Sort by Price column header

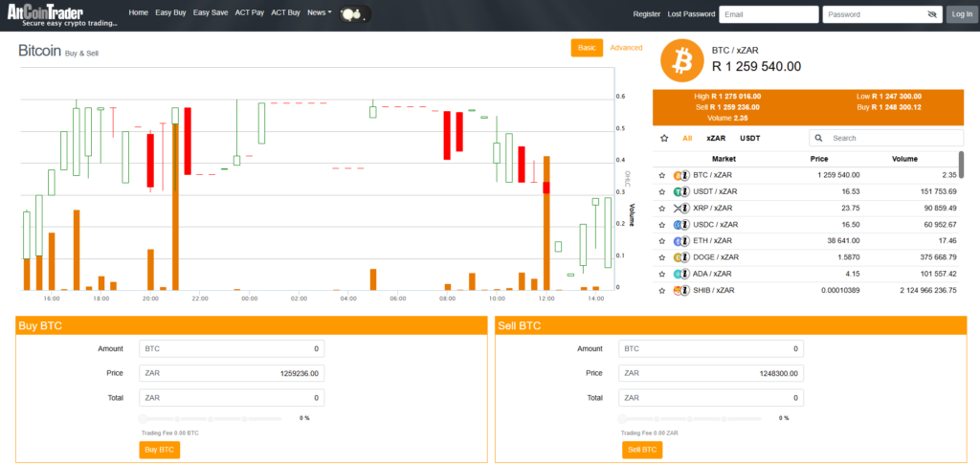pos(819,159)
